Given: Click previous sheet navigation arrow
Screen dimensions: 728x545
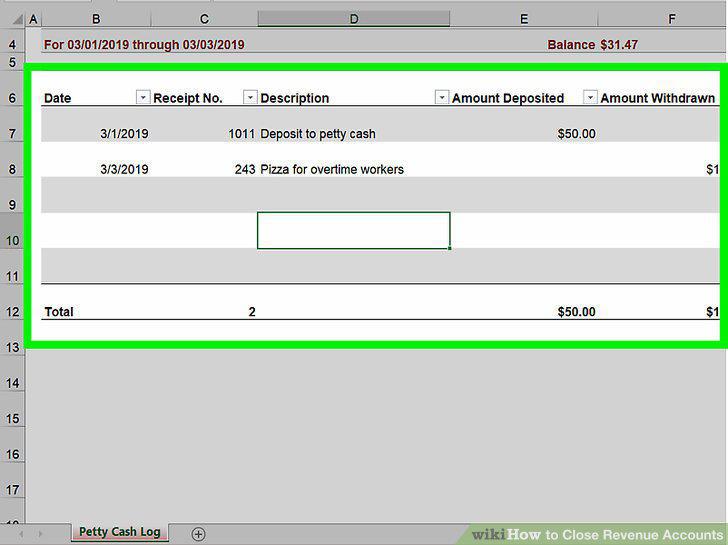Looking at the screenshot, I should pyautogui.click(x=21, y=534).
